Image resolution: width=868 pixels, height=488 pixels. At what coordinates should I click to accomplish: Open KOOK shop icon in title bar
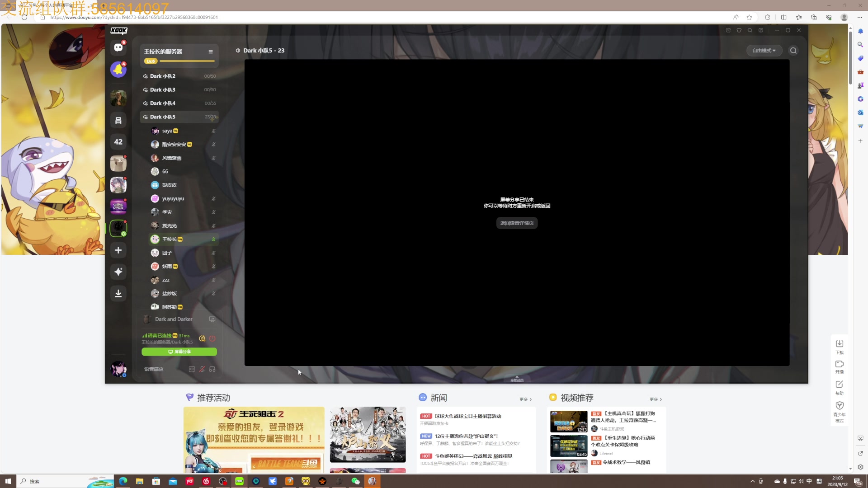coord(728,30)
